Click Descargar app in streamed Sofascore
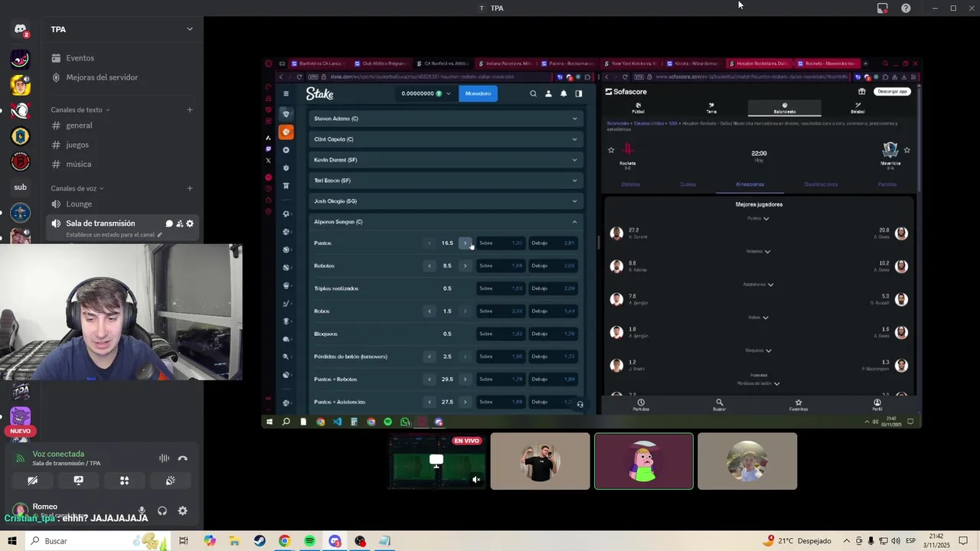Viewport: 980px width, 551px height. pos(892,92)
